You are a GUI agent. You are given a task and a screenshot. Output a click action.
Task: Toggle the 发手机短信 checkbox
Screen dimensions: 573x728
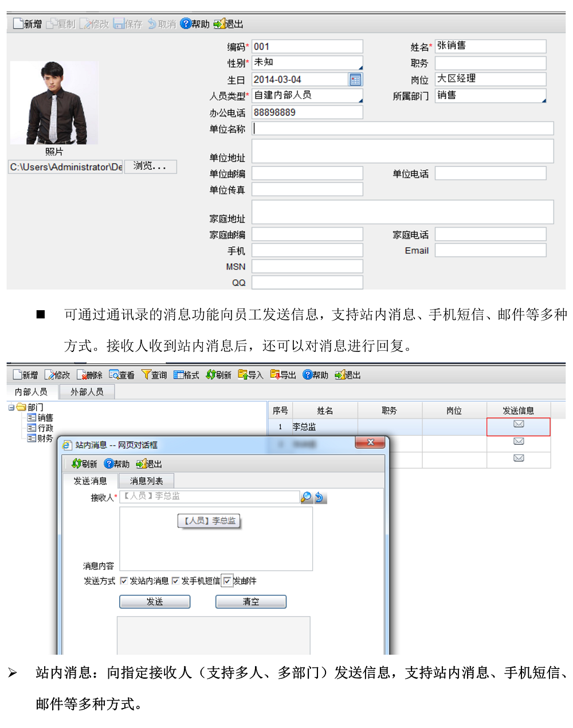[x=175, y=581]
